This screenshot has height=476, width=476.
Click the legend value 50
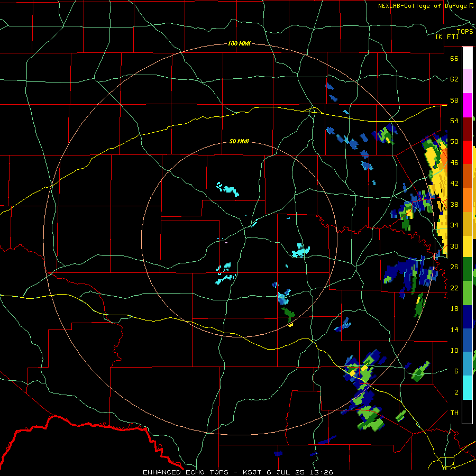[x=454, y=141]
